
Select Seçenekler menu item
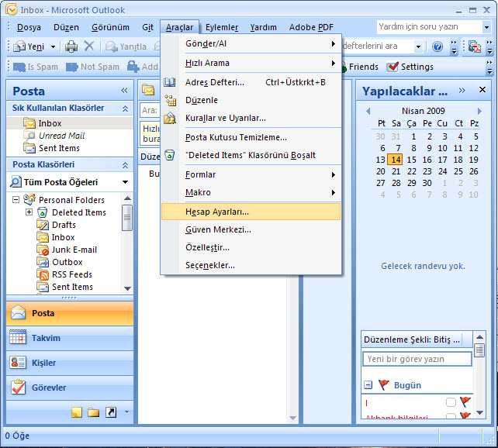coord(251,265)
